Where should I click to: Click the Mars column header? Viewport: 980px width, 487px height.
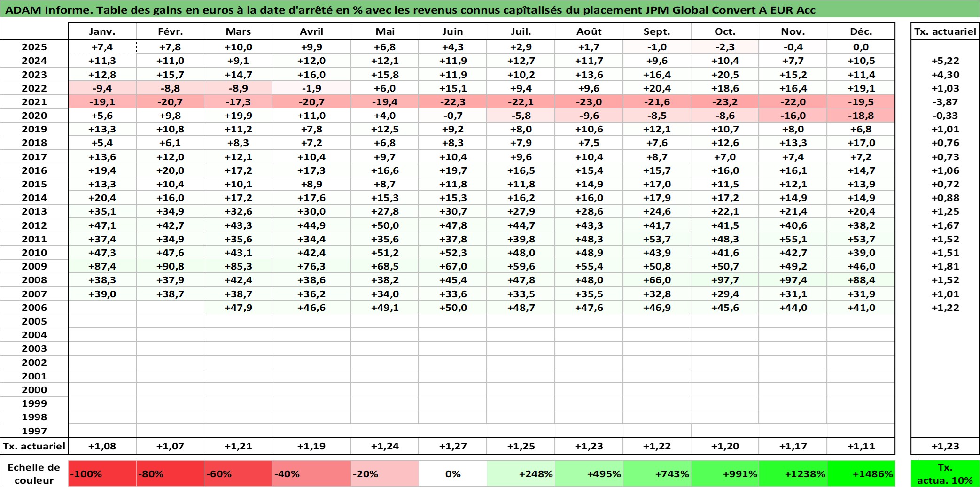point(238,31)
